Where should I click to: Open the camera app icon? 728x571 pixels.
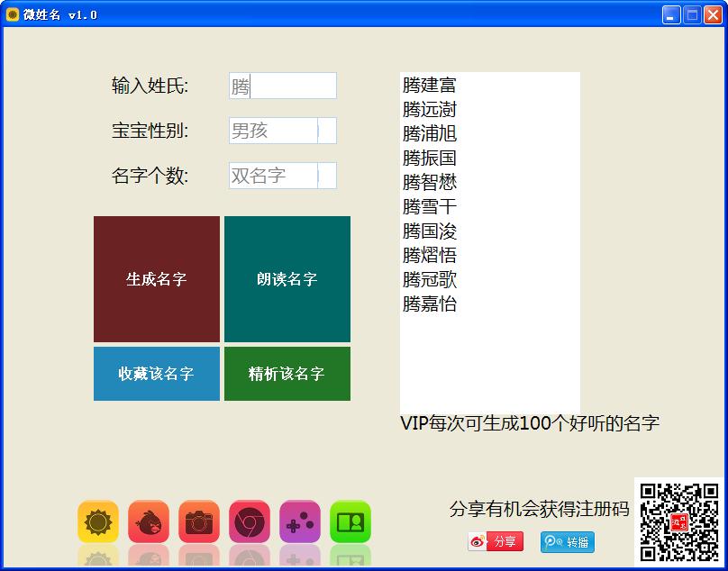point(199,522)
